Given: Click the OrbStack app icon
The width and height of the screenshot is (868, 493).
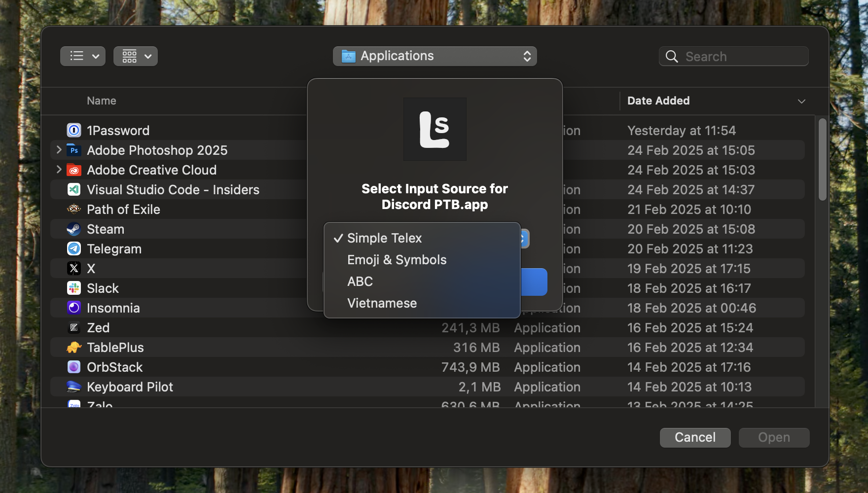Looking at the screenshot, I should click(x=74, y=367).
